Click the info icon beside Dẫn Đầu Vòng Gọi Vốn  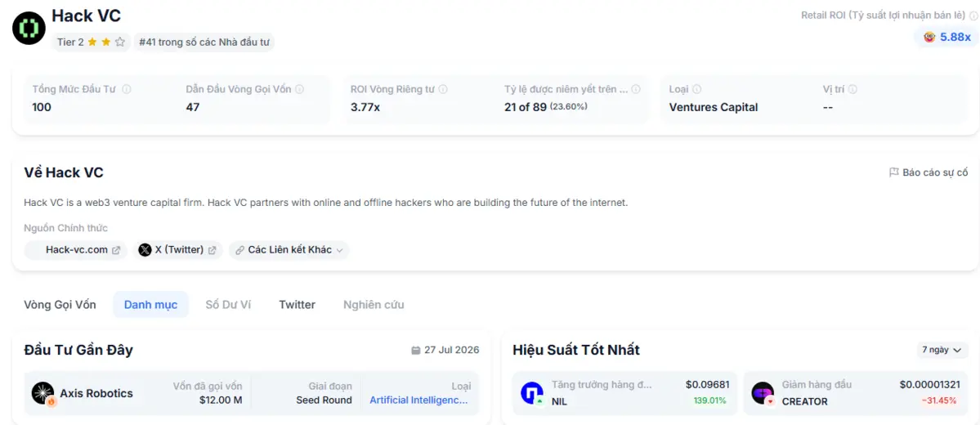(299, 89)
